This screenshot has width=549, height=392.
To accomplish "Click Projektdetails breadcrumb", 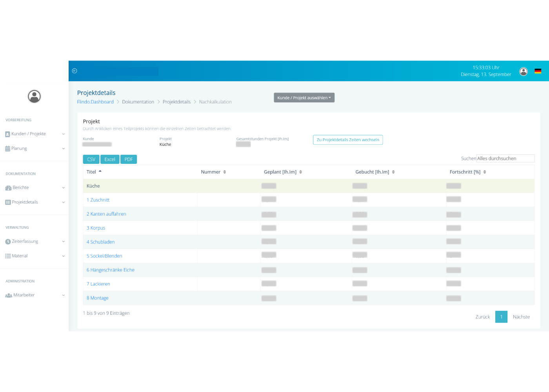I will click(176, 102).
